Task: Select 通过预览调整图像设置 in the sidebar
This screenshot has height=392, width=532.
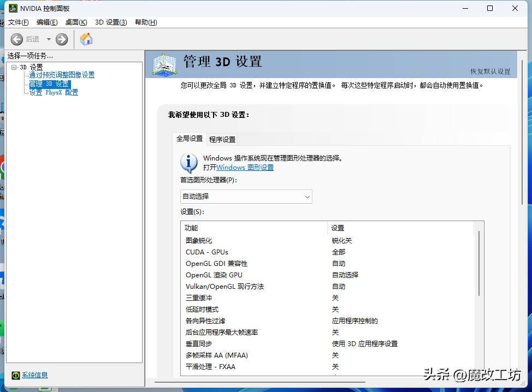Action: click(61, 75)
